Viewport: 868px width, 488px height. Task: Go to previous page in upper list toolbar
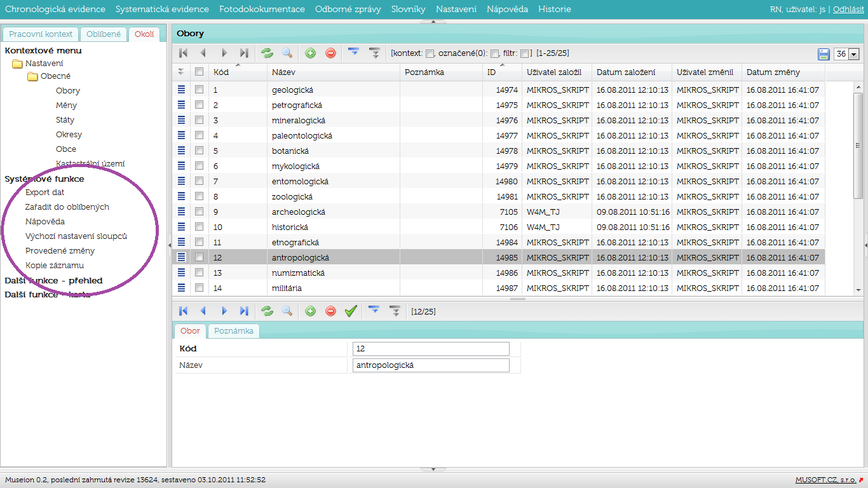click(203, 53)
